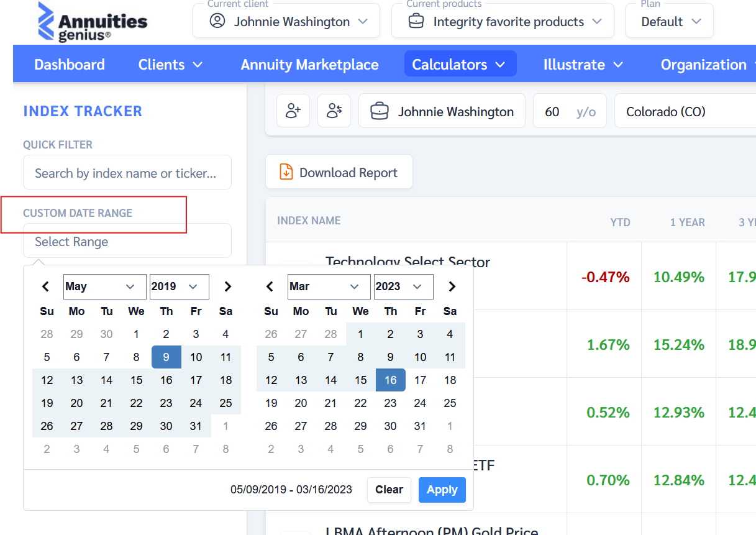Screen dimensions: 756x535
Task: Click the add client icon button
Action: pos(293,111)
